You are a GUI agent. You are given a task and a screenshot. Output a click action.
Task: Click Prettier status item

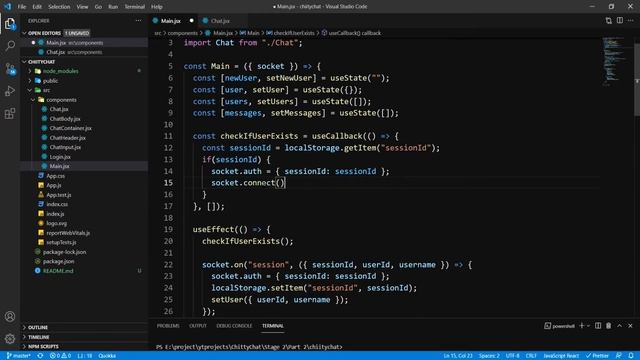point(598,356)
